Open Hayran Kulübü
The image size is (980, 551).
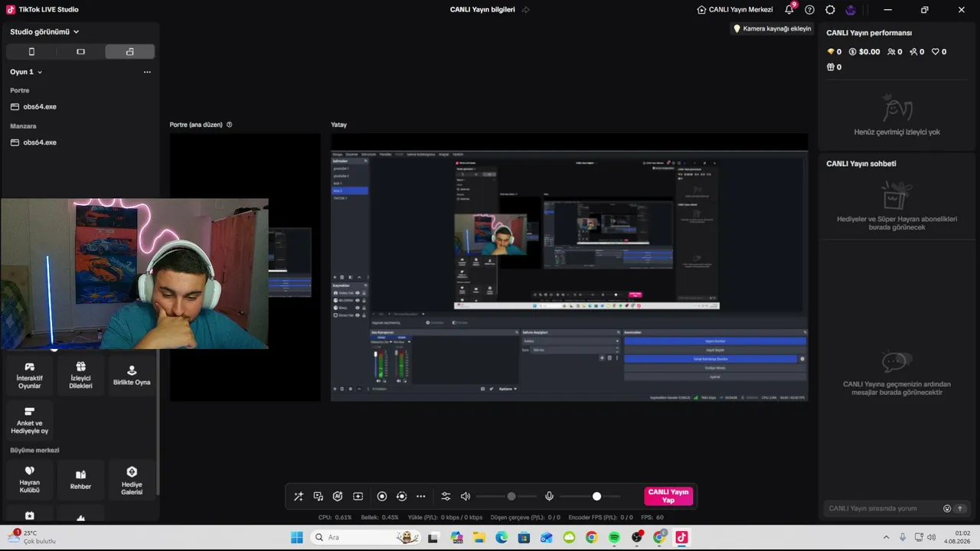coord(30,481)
